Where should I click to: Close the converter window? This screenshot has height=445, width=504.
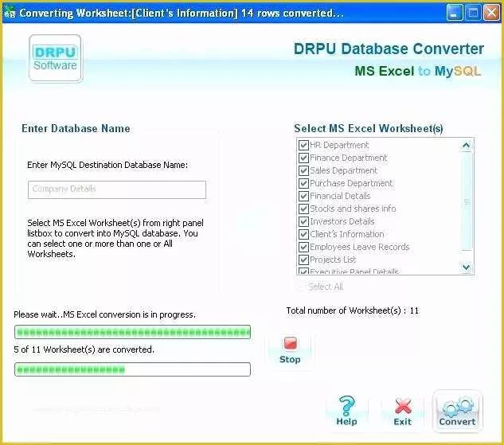pyautogui.click(x=492, y=13)
